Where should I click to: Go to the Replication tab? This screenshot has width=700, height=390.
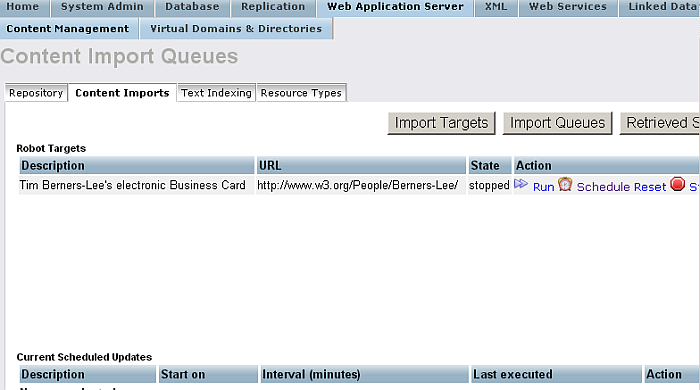point(273,7)
